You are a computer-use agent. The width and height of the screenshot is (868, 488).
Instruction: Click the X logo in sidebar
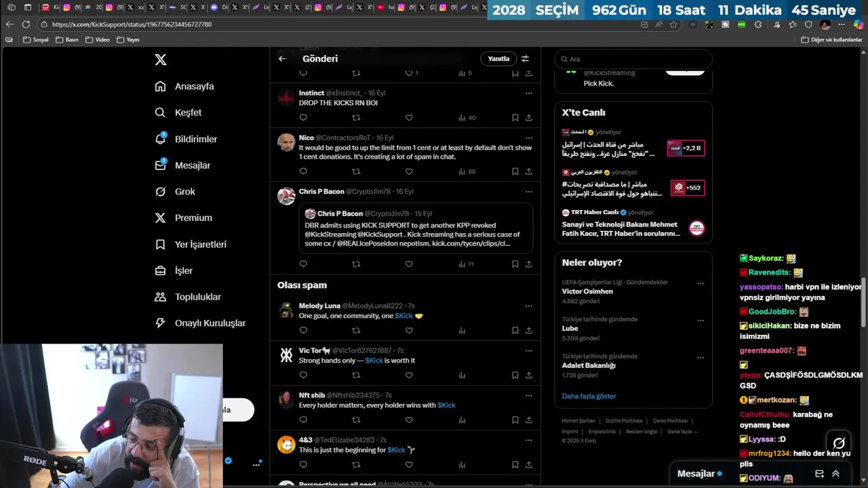point(161,60)
